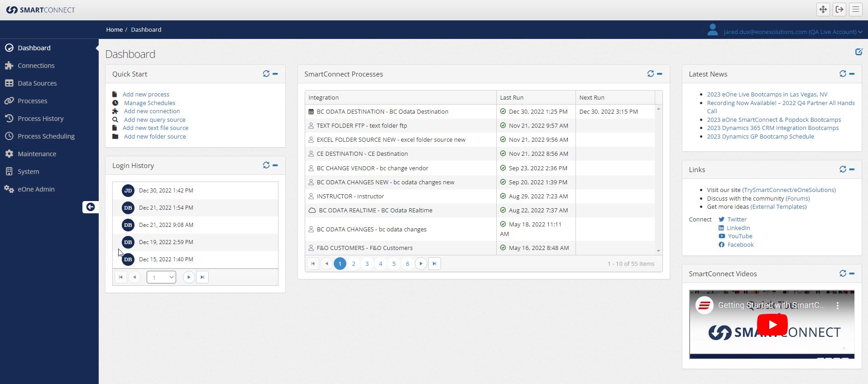The width and height of the screenshot is (868, 384).
Task: Collapse the SmartConnect Videos panel
Action: [x=852, y=274]
